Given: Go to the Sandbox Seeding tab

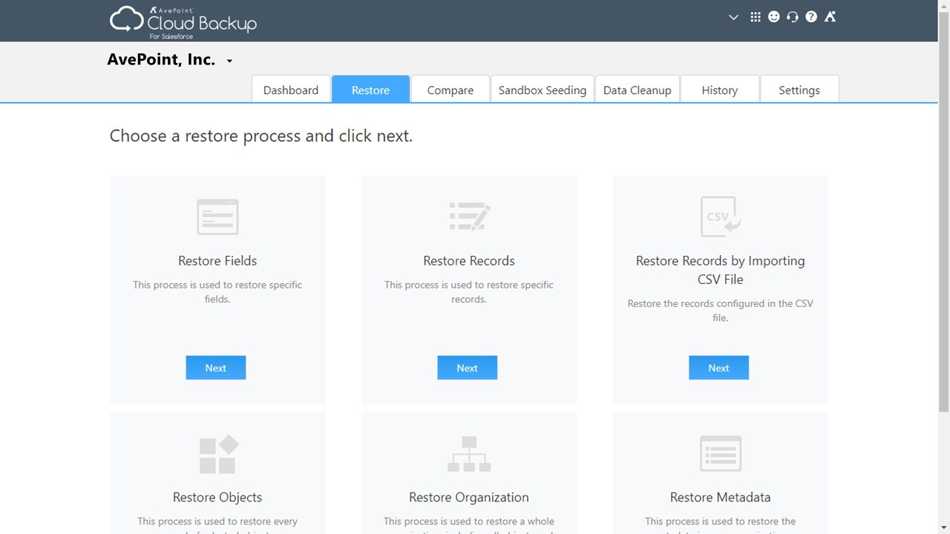Looking at the screenshot, I should point(542,90).
